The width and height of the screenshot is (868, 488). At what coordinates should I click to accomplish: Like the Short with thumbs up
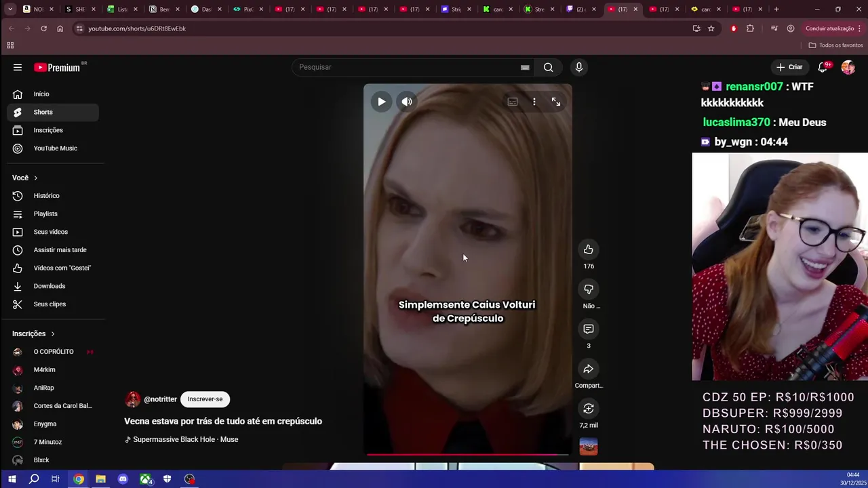[589, 249]
